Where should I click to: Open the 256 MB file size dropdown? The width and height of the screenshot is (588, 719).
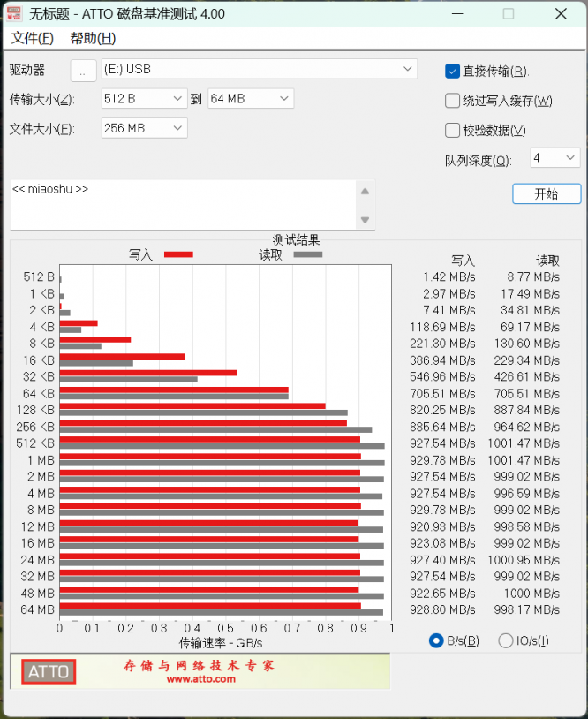pos(145,128)
